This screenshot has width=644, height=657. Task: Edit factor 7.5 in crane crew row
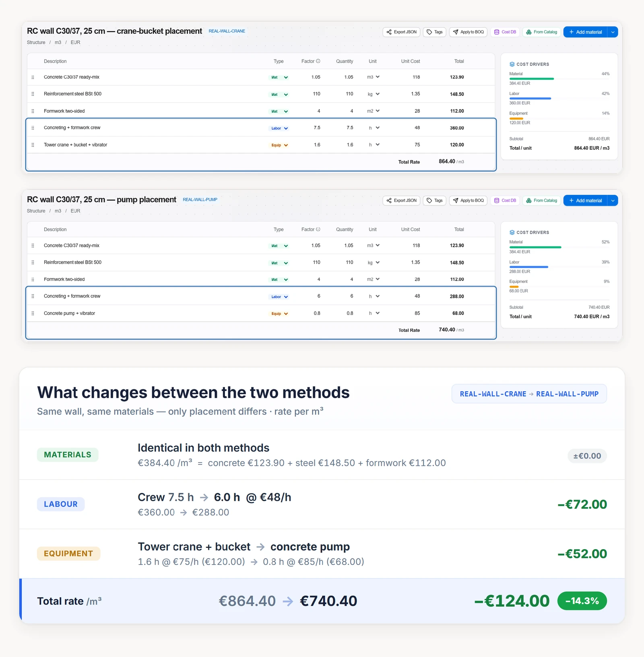pos(317,128)
